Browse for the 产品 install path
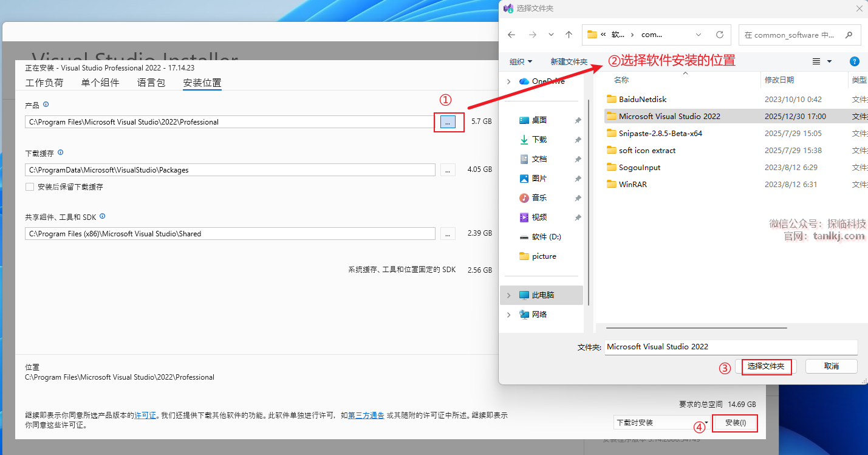The image size is (868, 455). tap(448, 122)
